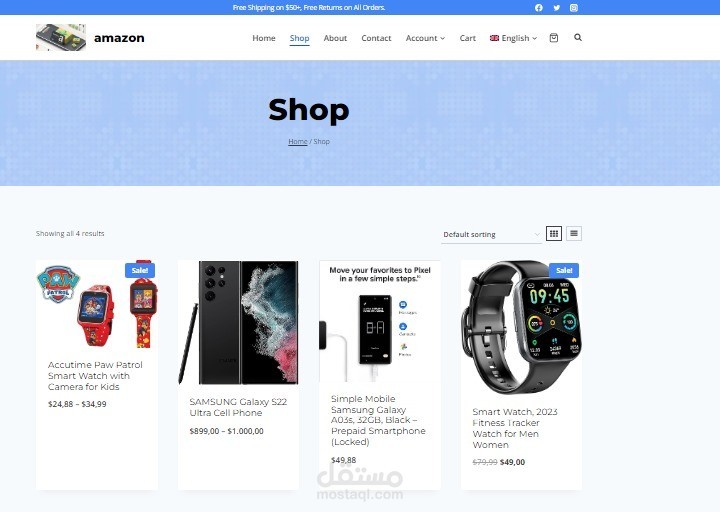Open the Facebook social icon
This screenshot has width=720, height=512.
539,8
